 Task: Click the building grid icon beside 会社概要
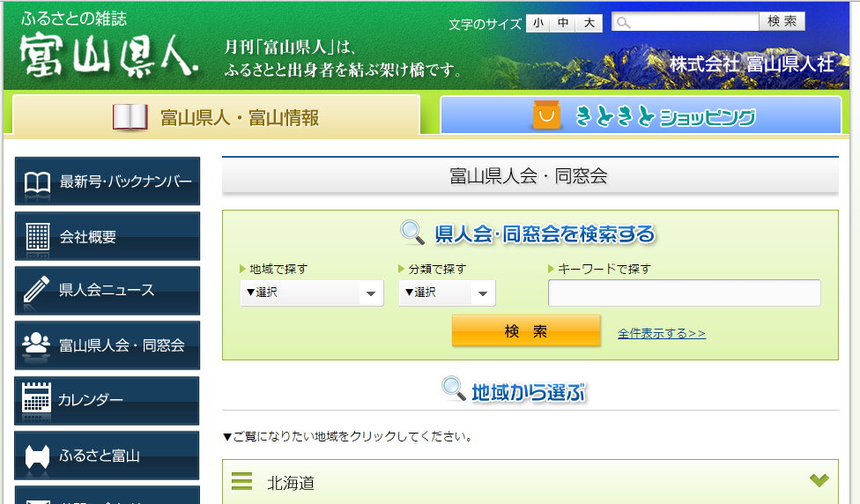[38, 237]
